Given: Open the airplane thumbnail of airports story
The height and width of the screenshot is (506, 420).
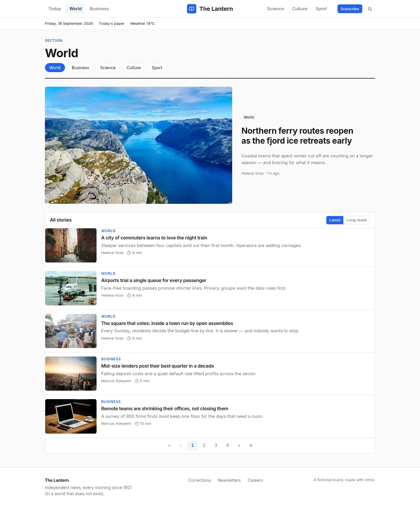Looking at the screenshot, I should coord(71,288).
